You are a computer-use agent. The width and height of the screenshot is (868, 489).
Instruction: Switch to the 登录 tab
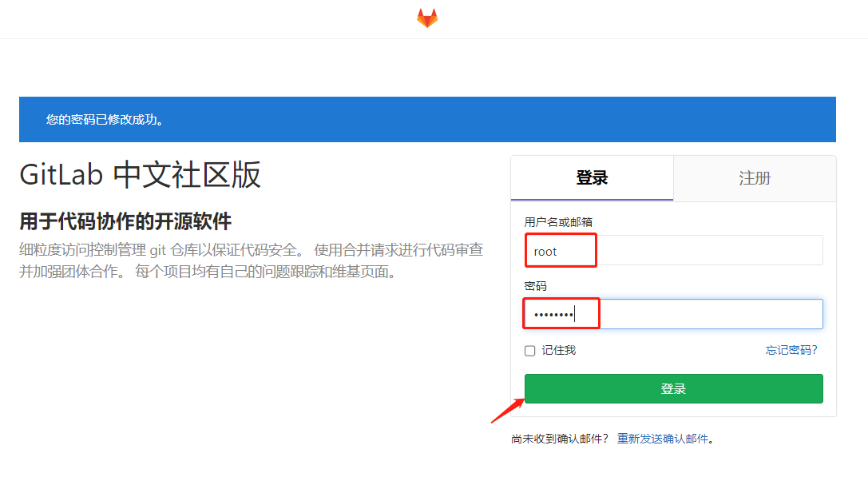point(592,177)
